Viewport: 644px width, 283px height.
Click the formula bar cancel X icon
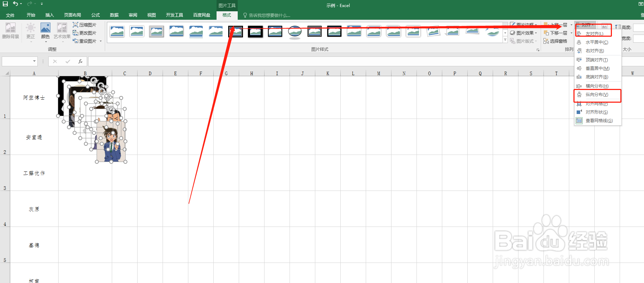point(55,61)
